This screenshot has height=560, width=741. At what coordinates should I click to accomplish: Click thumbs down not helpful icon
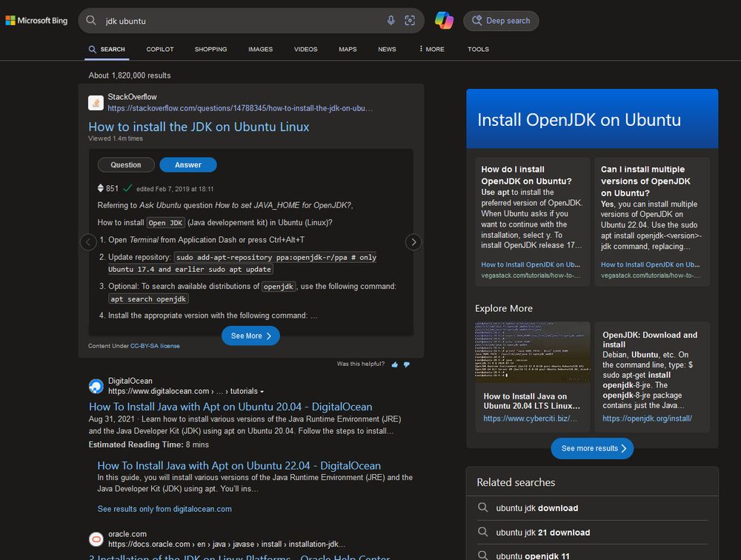(406, 364)
